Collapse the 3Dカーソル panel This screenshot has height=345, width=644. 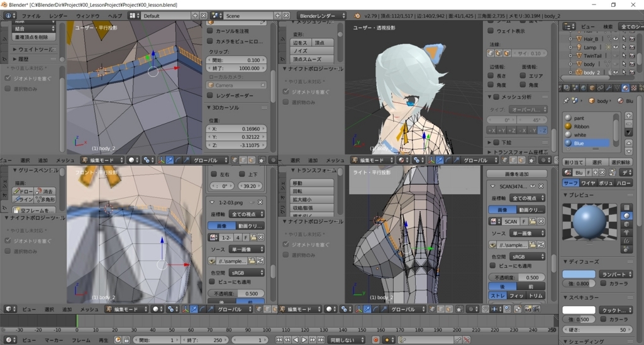[209, 107]
